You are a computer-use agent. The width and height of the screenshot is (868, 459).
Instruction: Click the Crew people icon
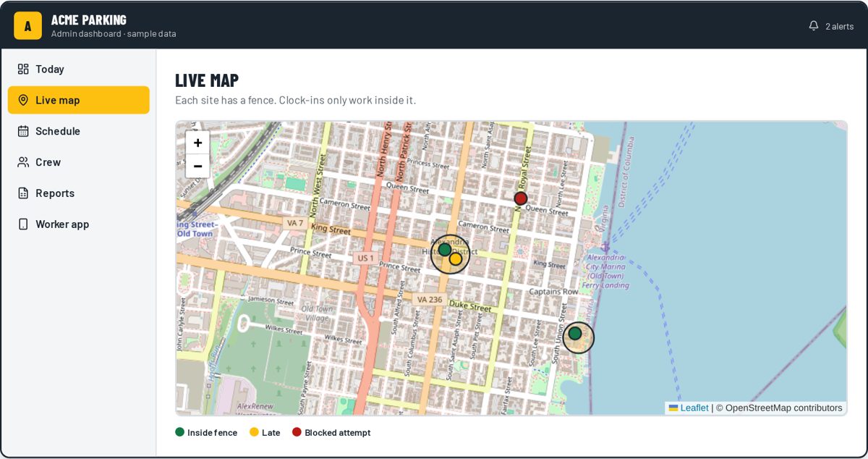[23, 162]
